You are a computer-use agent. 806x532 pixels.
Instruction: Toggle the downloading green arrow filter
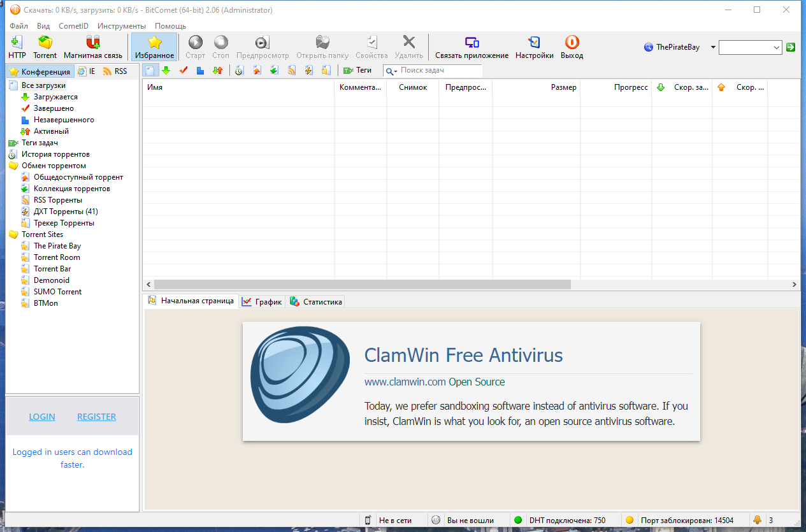coord(166,71)
